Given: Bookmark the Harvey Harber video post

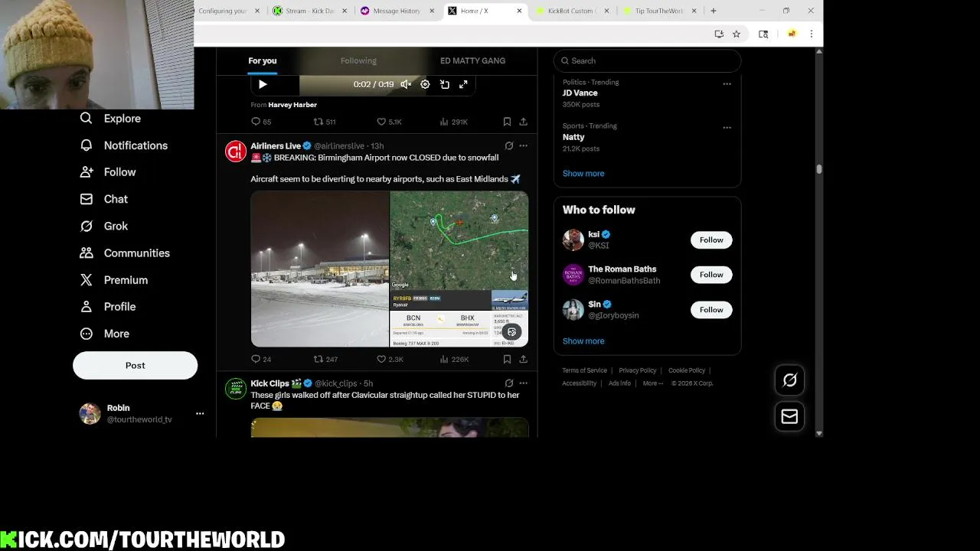Looking at the screenshot, I should (x=507, y=122).
